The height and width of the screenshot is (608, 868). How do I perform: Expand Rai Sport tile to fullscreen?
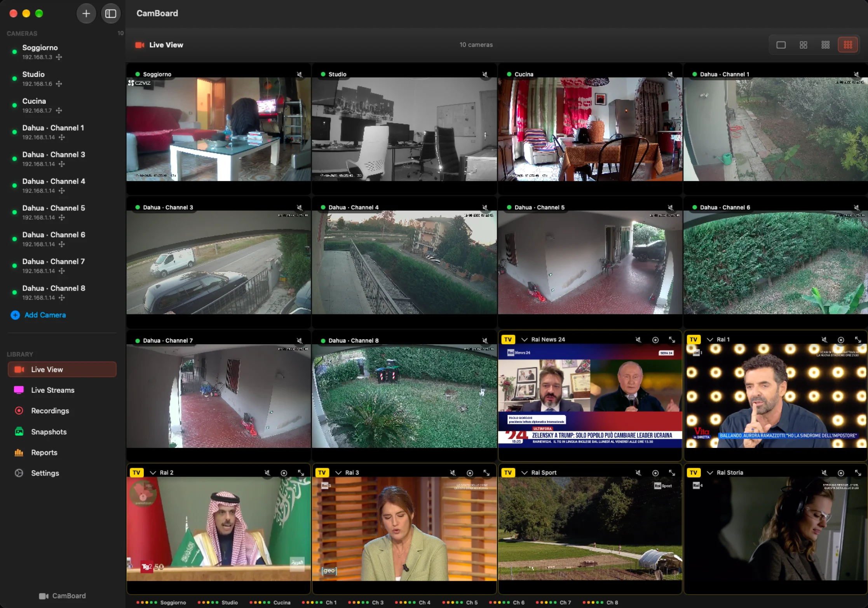672,473
